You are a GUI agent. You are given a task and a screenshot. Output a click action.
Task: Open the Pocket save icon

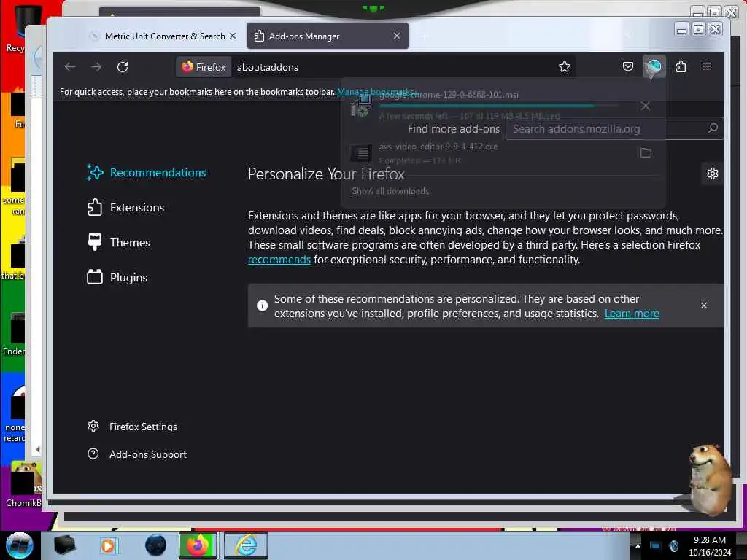point(628,66)
